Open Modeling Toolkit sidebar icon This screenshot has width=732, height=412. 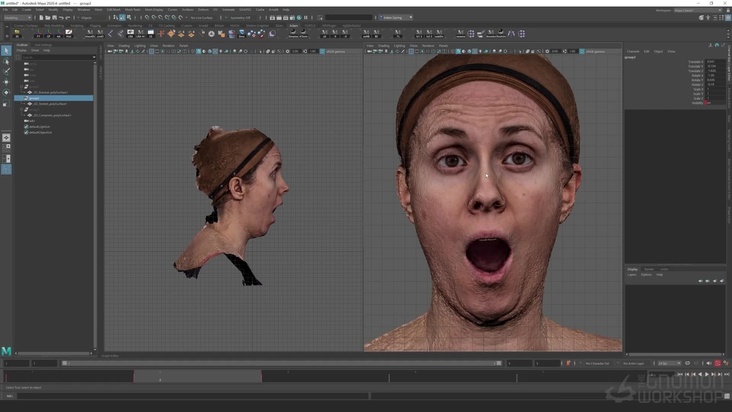point(701,18)
